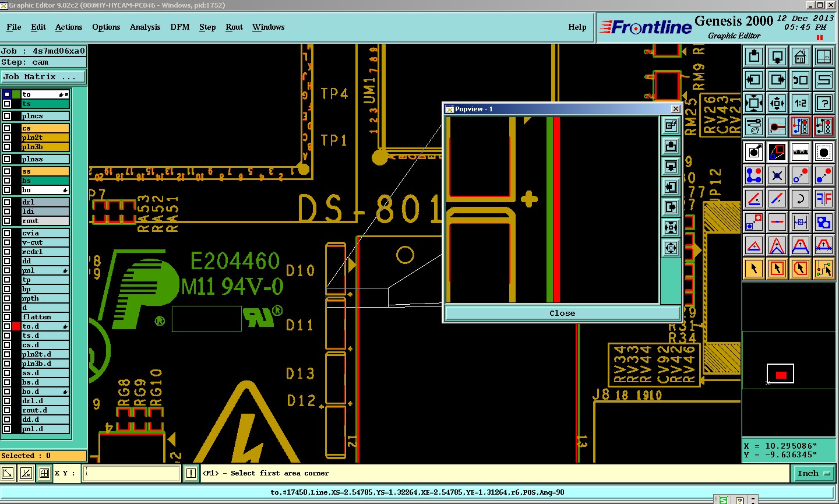
Task: Click the pan up icon in main toolbar
Action: click(754, 57)
